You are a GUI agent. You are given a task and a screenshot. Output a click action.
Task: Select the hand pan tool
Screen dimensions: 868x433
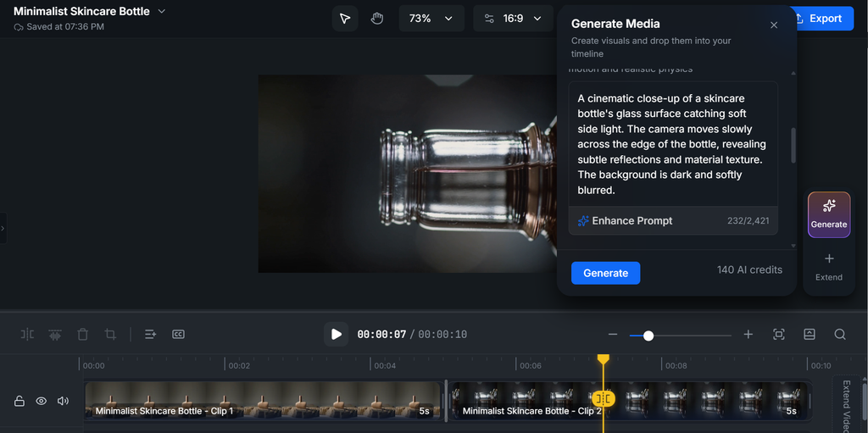(x=377, y=19)
